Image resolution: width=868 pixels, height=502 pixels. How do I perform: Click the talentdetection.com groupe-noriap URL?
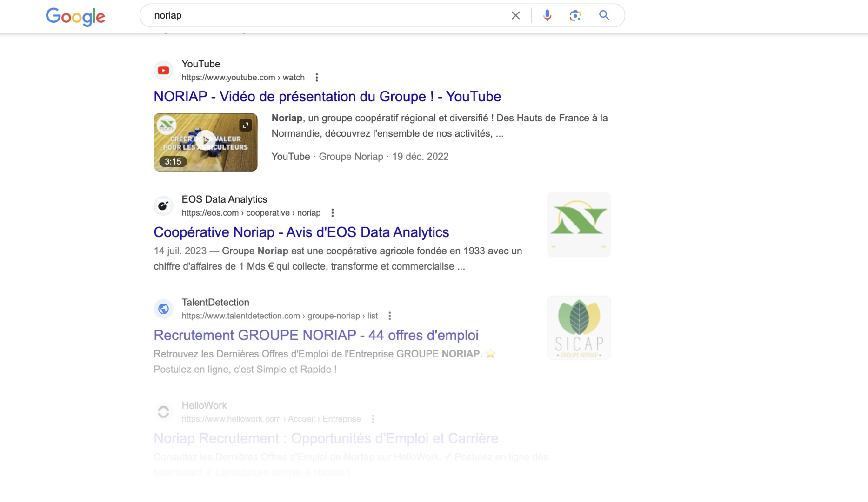pyautogui.click(x=280, y=316)
